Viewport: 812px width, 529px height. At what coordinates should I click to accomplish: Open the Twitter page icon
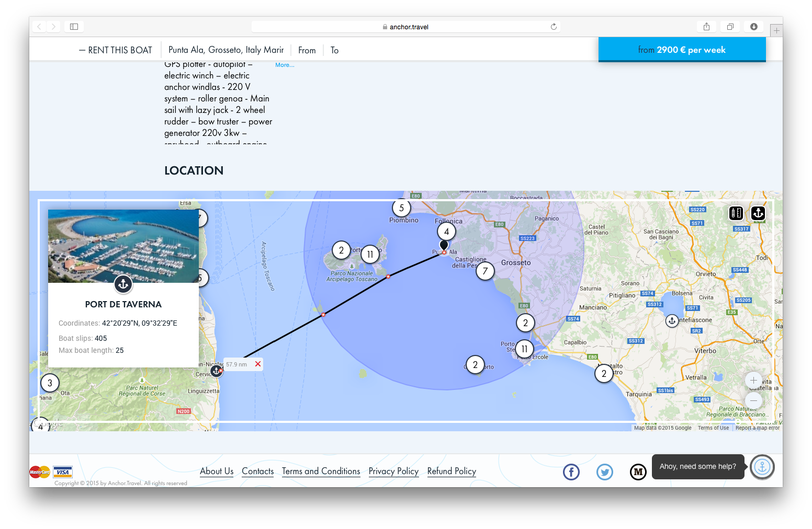pos(604,472)
